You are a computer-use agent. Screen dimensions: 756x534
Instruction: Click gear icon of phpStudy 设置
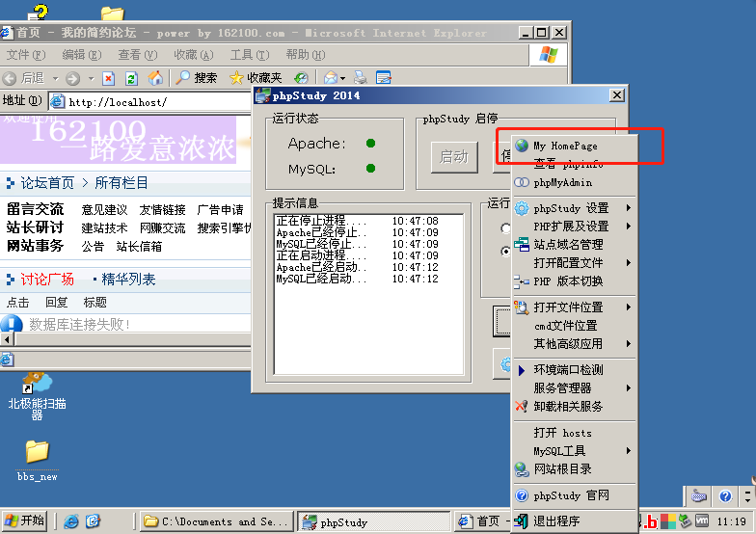coord(522,208)
